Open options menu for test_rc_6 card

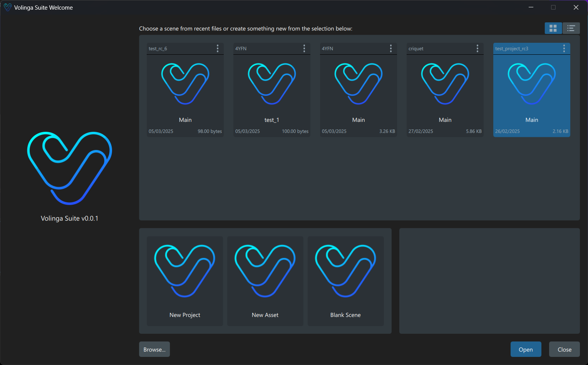pyautogui.click(x=218, y=48)
